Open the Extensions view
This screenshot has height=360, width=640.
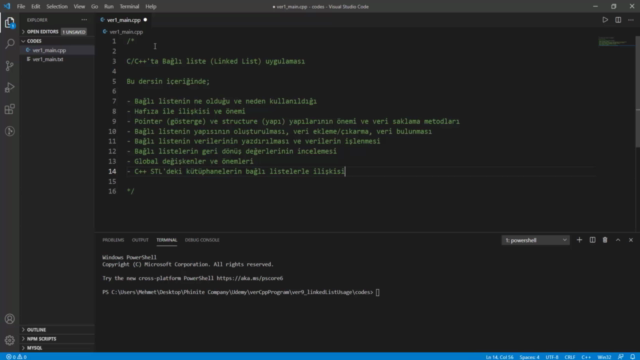pyautogui.click(x=10, y=109)
